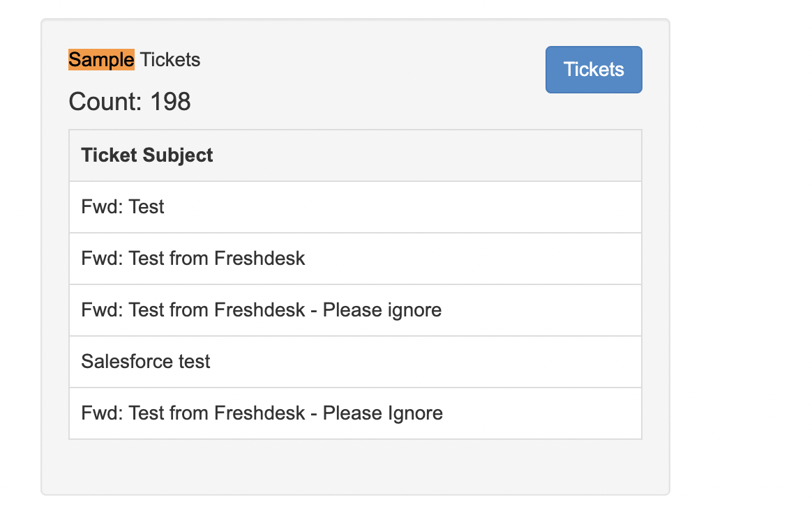Select the 'Fwd: Test' ticket row
This screenshot has height=513, width=812.
coord(355,207)
